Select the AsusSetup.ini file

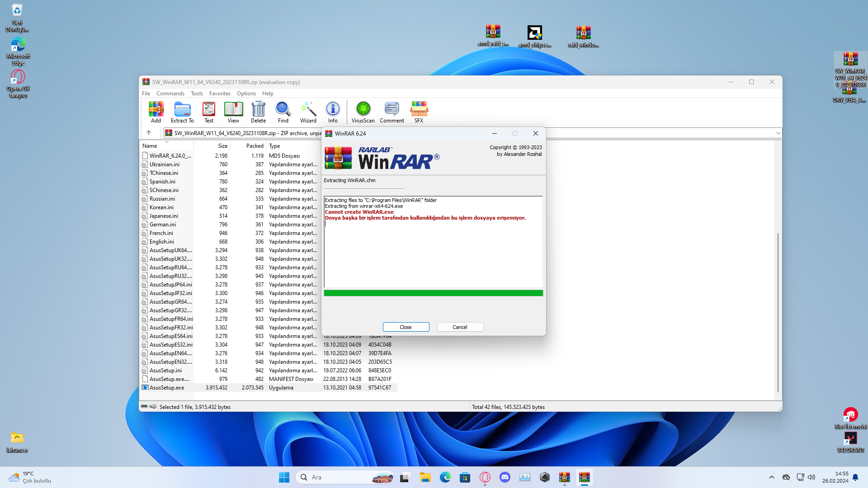(x=165, y=371)
